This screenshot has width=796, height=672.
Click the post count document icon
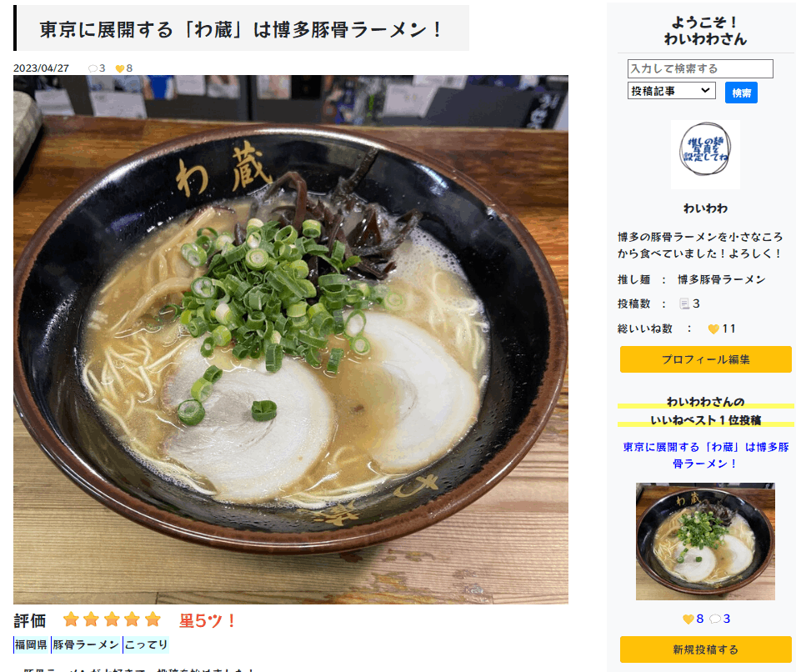684,303
